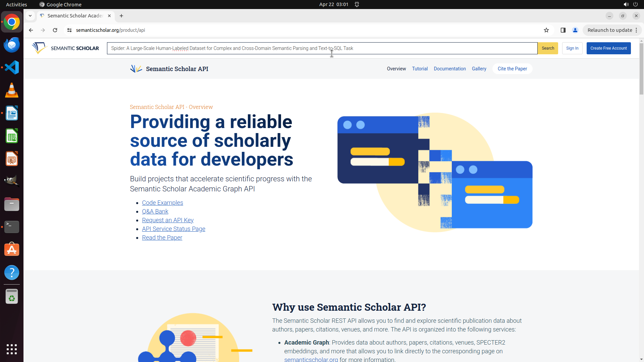Go back to the previous page
The image size is (644, 362).
(x=31, y=30)
